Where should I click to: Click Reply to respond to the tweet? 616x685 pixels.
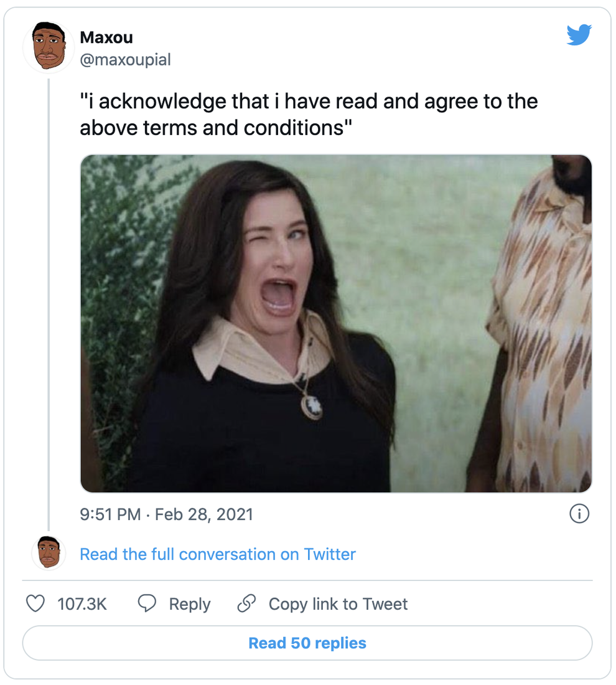click(x=190, y=603)
